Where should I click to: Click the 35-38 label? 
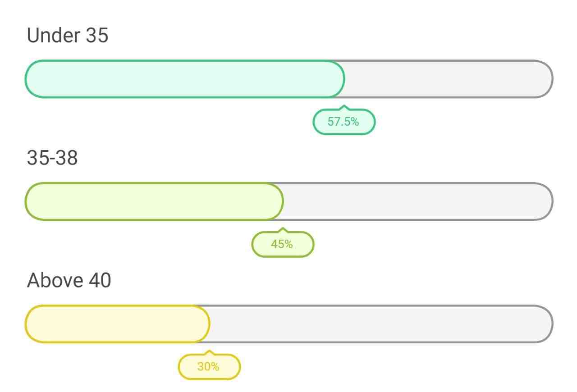click(x=52, y=158)
